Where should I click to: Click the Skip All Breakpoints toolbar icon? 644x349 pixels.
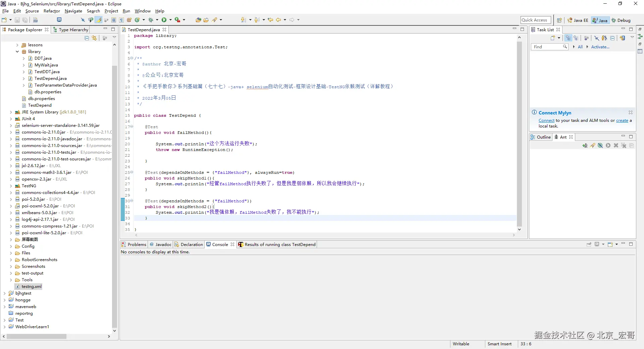[83, 20]
